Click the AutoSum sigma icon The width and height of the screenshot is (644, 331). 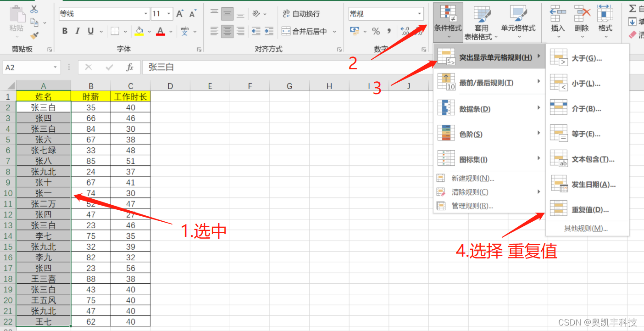point(633,8)
